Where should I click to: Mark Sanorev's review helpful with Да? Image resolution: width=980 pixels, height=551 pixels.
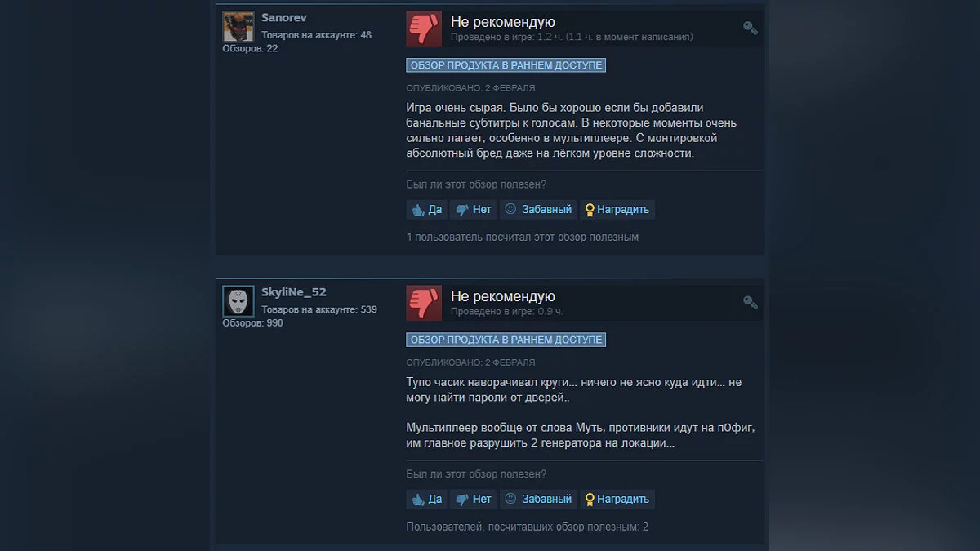tap(427, 210)
